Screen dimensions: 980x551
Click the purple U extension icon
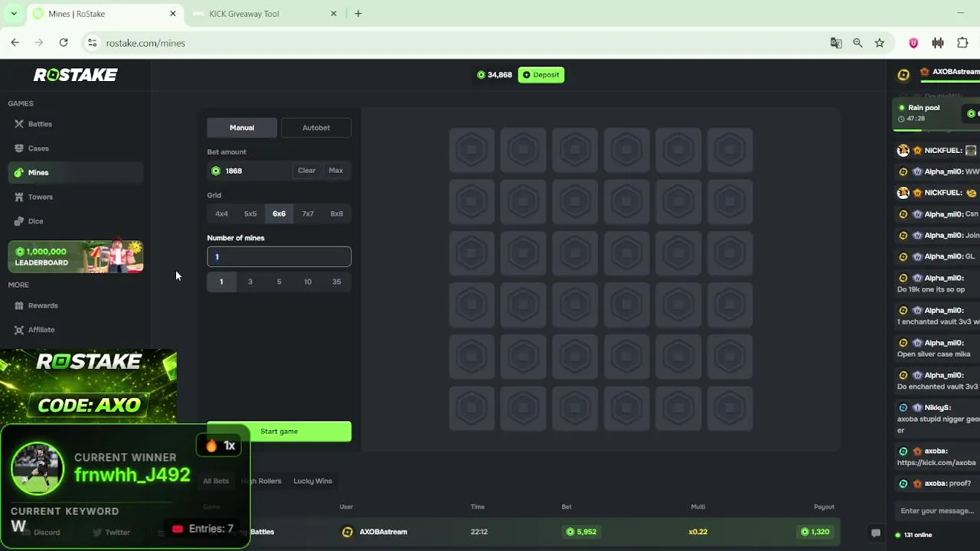[913, 43]
